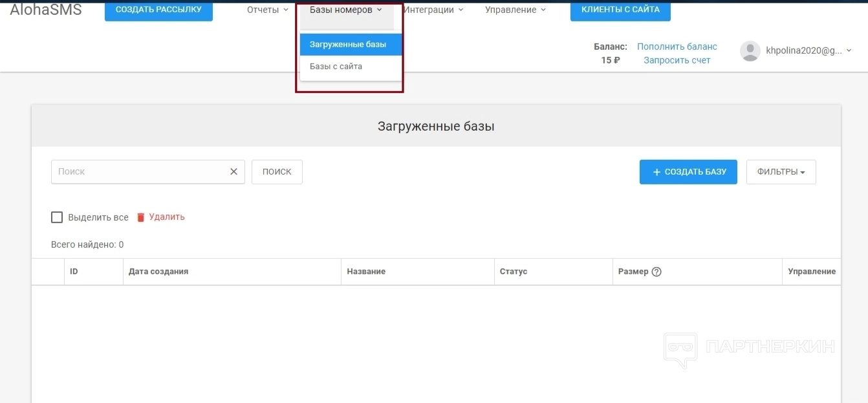Clear search field with X icon
The height and width of the screenshot is (403, 868).
pos(233,172)
